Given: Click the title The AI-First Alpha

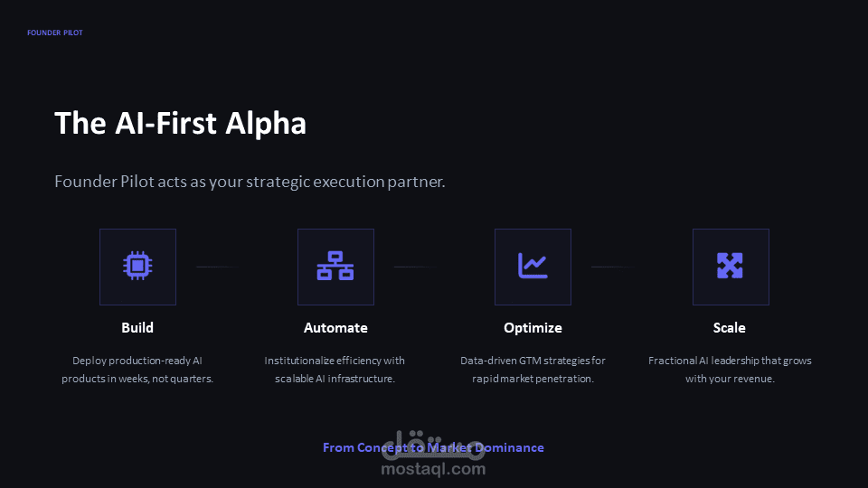Looking at the screenshot, I should (x=181, y=123).
